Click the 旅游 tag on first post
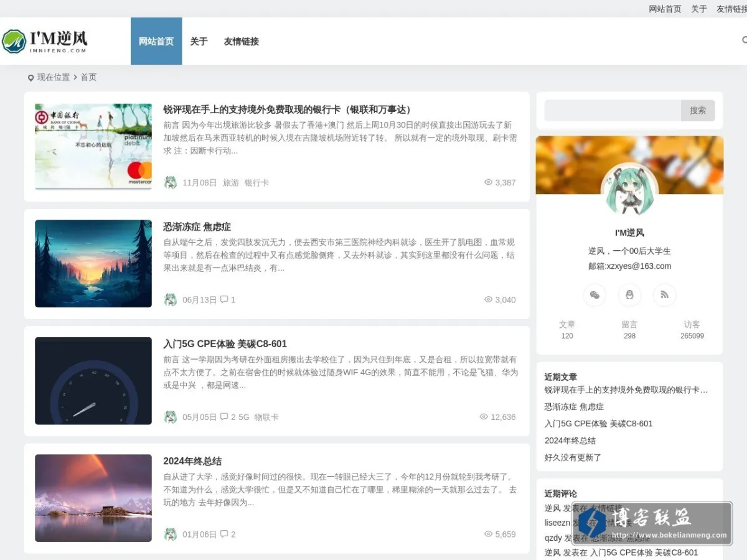Image resolution: width=747 pixels, height=560 pixels. (x=231, y=183)
